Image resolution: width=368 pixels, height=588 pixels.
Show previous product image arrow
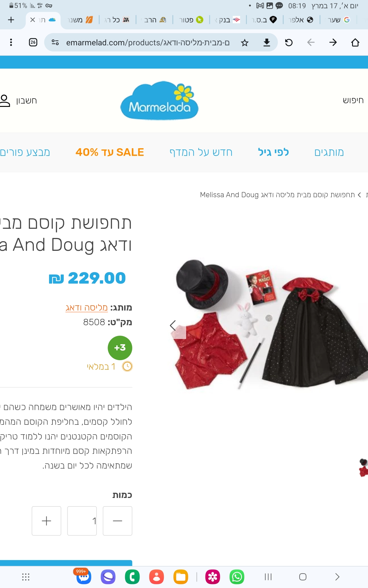[173, 326]
